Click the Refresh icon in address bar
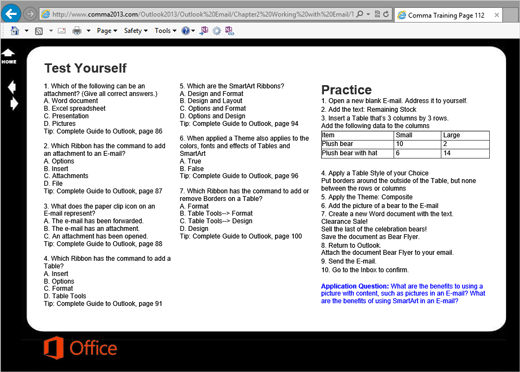The height and width of the screenshot is (372, 520). [x=386, y=14]
